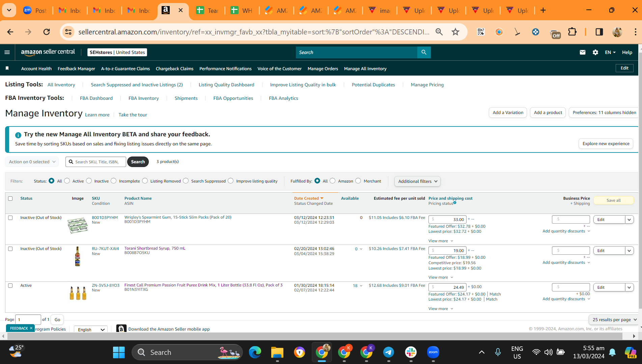Go to FBA Inventory tool
Screen dimensions: 642x364
coord(143,98)
